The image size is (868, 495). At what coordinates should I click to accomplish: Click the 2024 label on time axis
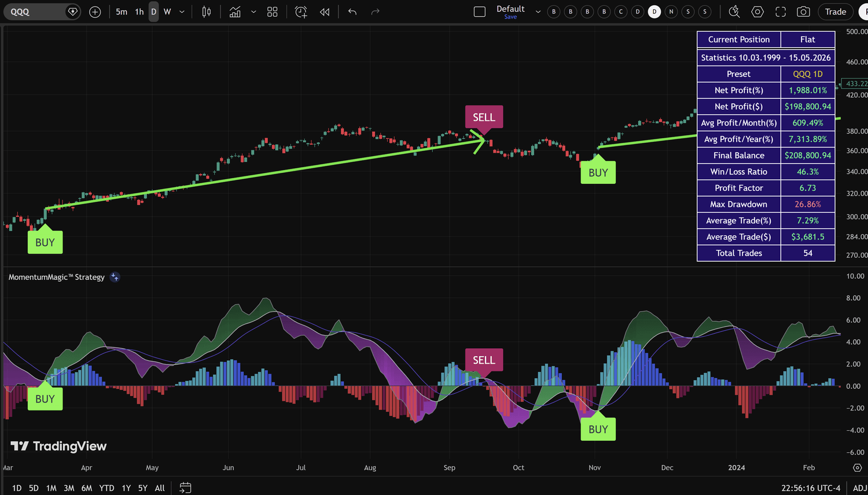(x=737, y=467)
